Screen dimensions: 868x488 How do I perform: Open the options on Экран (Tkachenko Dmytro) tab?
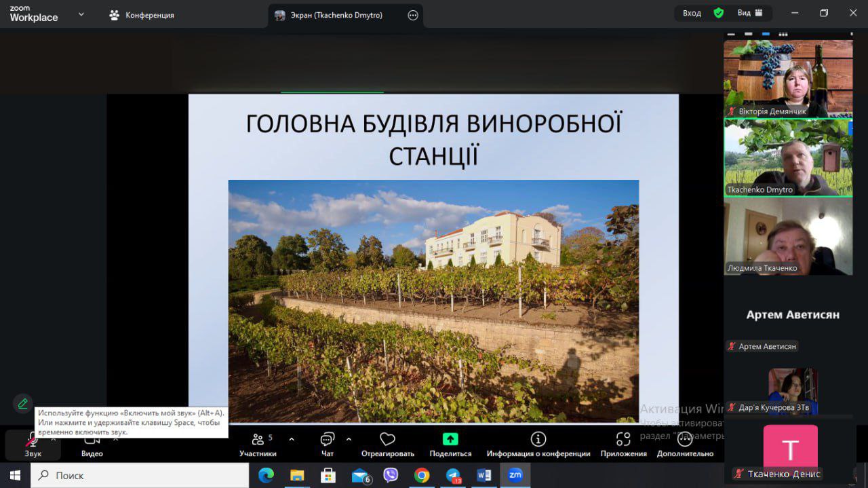pos(413,15)
